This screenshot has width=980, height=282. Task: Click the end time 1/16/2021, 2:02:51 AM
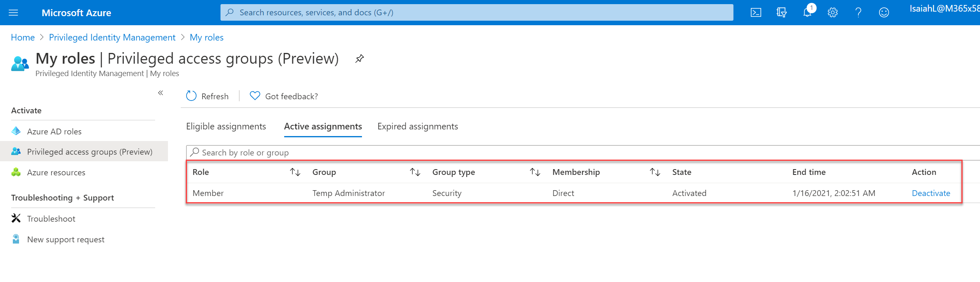coord(834,193)
